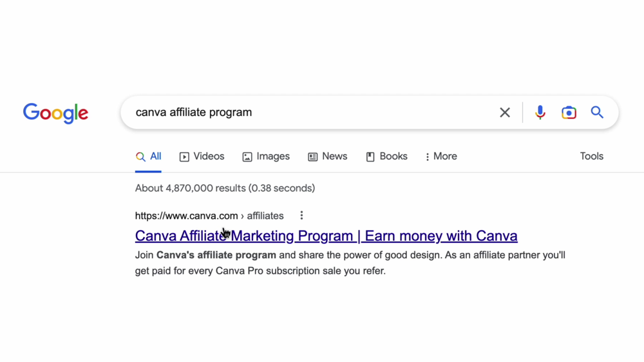
Task: Select the All results tab
Action: tap(149, 157)
